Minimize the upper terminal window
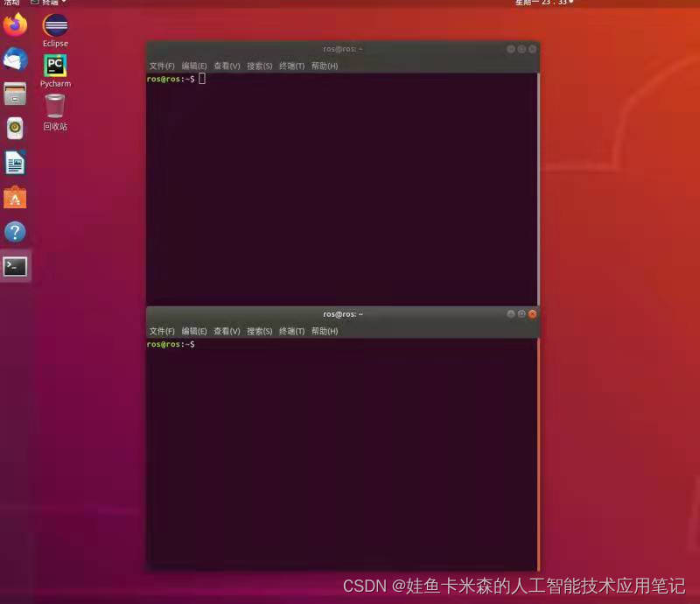 click(511, 49)
